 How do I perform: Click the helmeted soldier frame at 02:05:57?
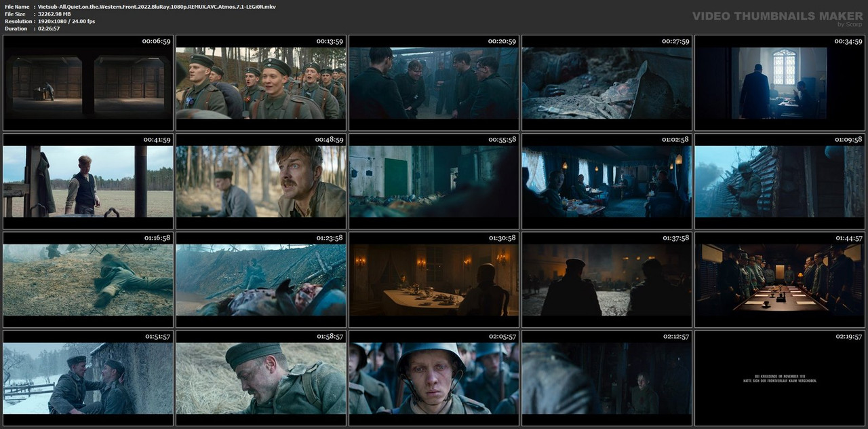(434, 378)
